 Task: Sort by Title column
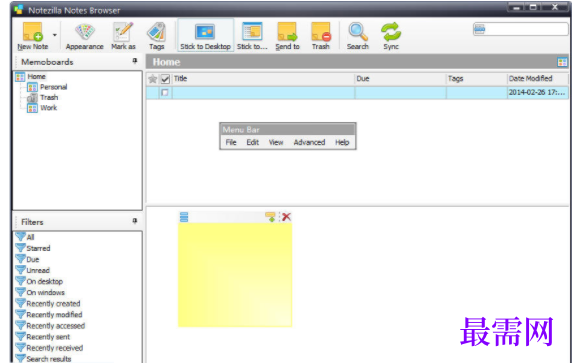tap(263, 79)
